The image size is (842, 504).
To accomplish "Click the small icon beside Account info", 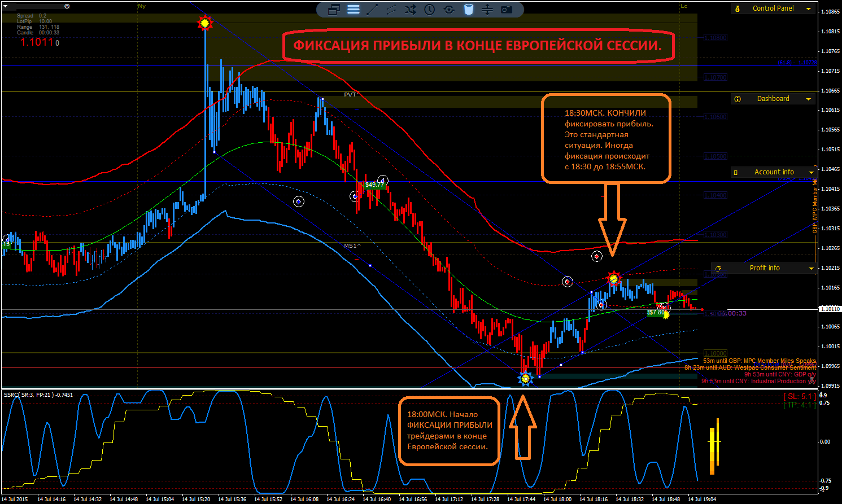I will pos(736,172).
